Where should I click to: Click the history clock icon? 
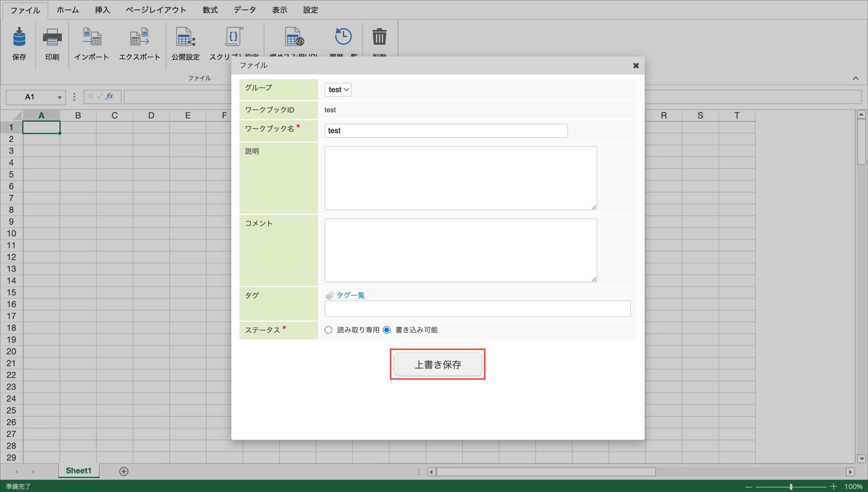coord(343,37)
